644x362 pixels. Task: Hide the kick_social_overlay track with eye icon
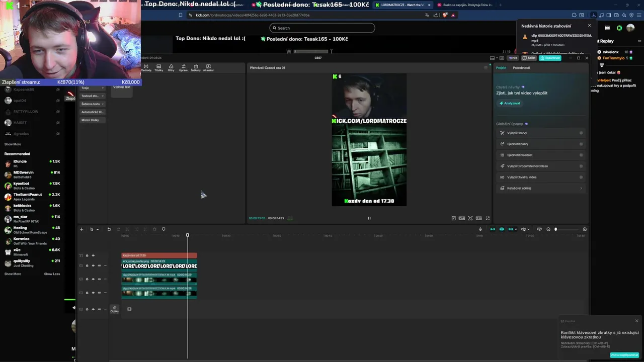tap(93, 265)
